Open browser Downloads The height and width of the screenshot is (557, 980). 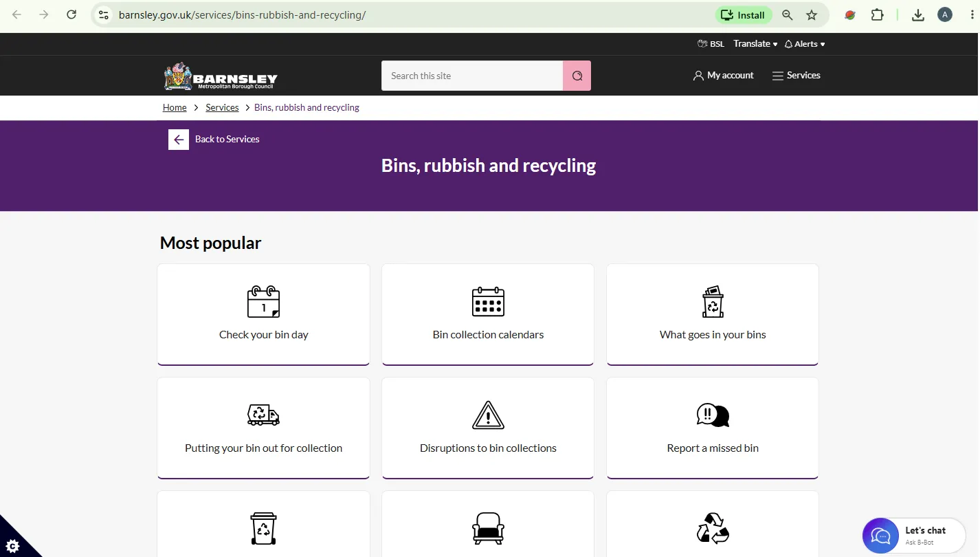point(918,14)
